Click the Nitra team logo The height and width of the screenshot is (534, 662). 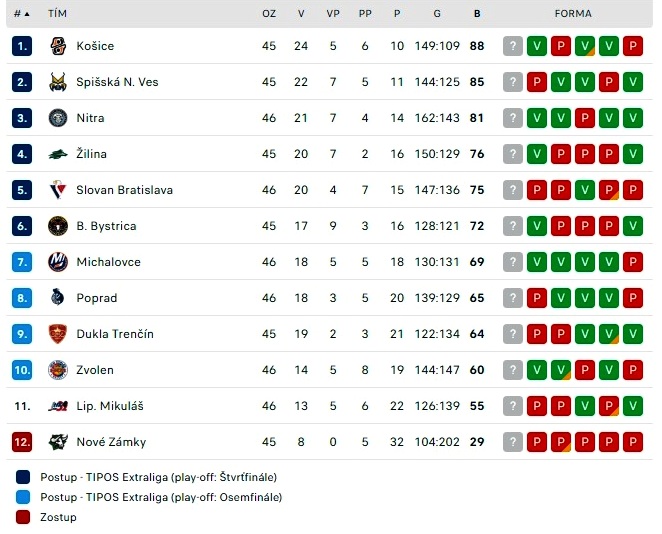[x=58, y=118]
